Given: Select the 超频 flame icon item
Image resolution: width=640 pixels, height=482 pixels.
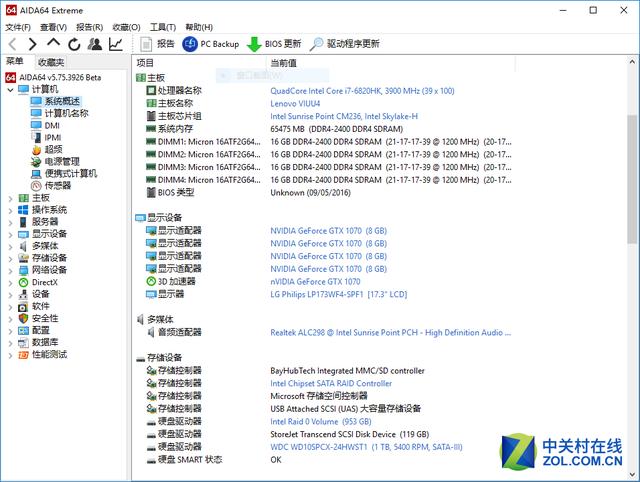Looking at the screenshot, I should 36,150.
